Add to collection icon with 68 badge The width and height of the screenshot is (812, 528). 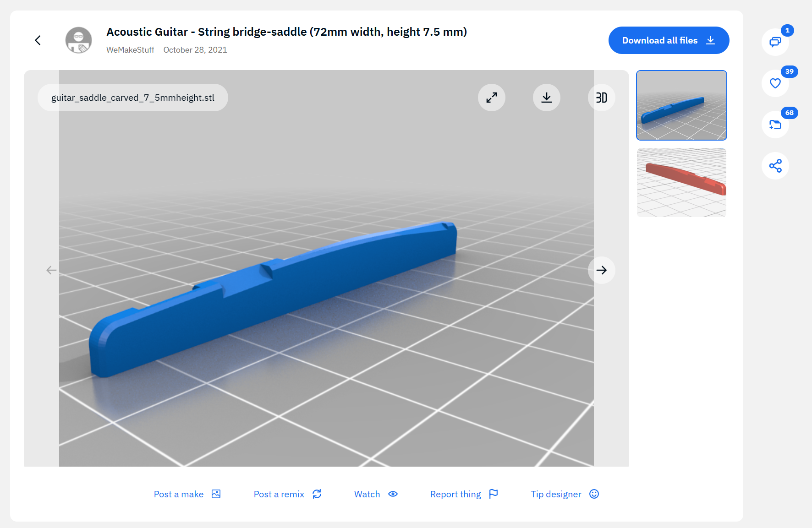click(775, 125)
